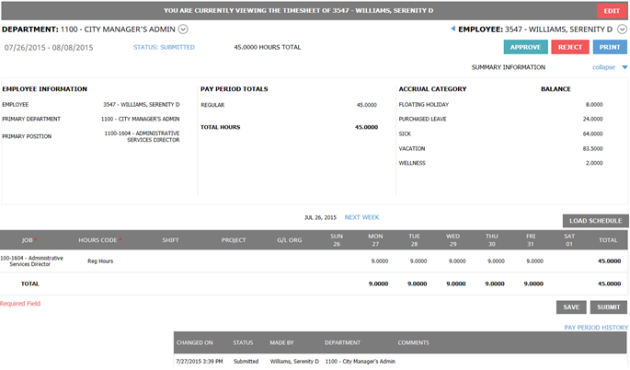This screenshot has width=630, height=370.
Task: Click the red EDIT button
Action: 612,11
